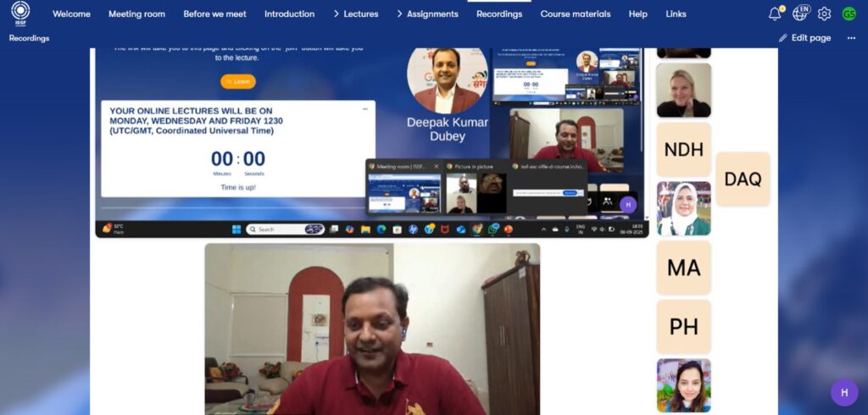The width and height of the screenshot is (868, 415).
Task: Go to the Welcome tab
Action: [x=72, y=14]
